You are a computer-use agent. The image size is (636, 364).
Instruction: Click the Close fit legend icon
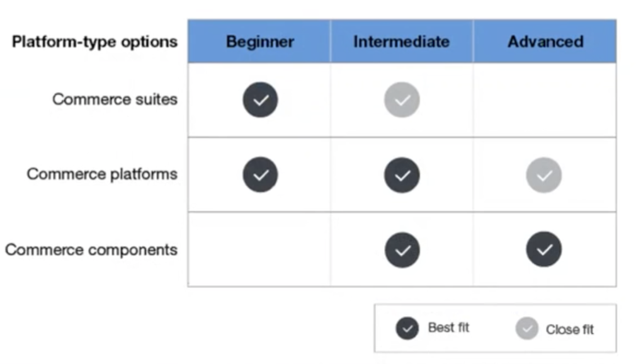(527, 328)
